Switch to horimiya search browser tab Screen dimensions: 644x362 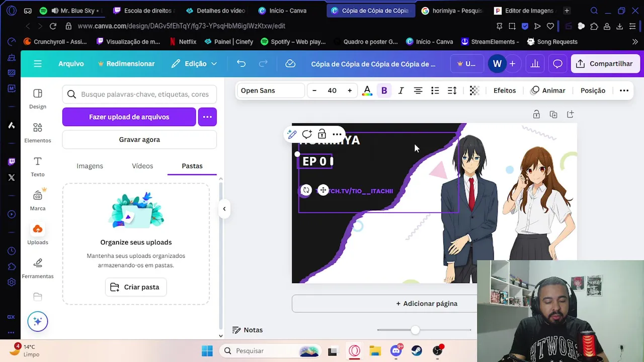[451, 11]
